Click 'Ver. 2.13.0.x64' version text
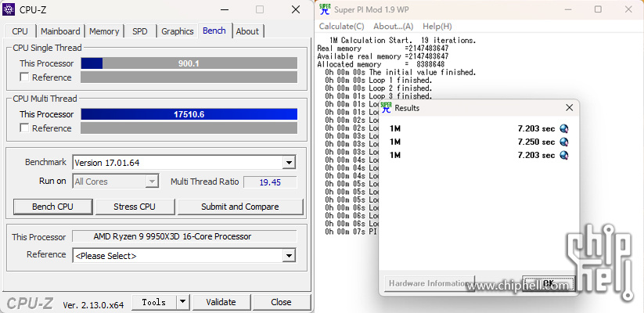 click(93, 305)
